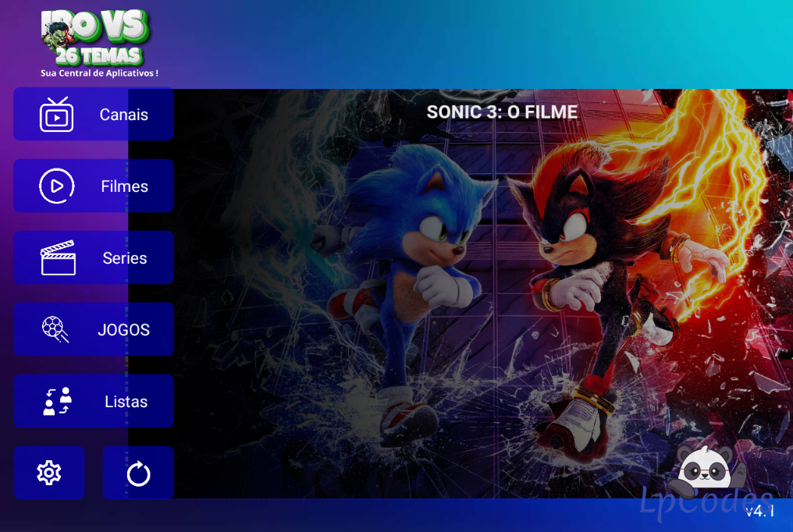Select the JOGOS text label
Image resolution: width=793 pixels, height=532 pixels.
tap(123, 330)
